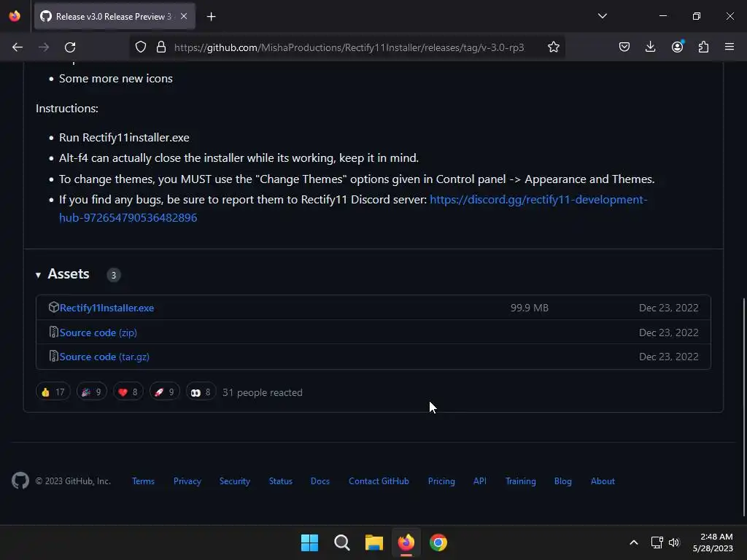
Task: Go back to the previous page
Action: [x=18, y=47]
